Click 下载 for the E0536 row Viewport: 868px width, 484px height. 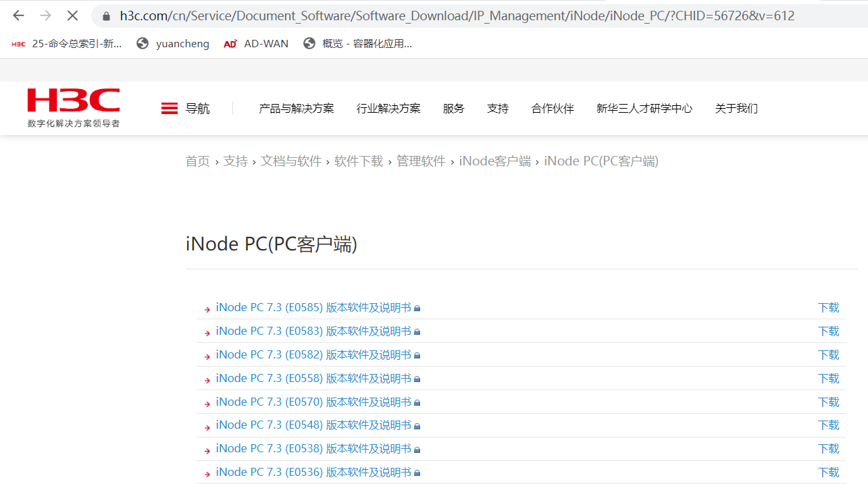pos(828,473)
